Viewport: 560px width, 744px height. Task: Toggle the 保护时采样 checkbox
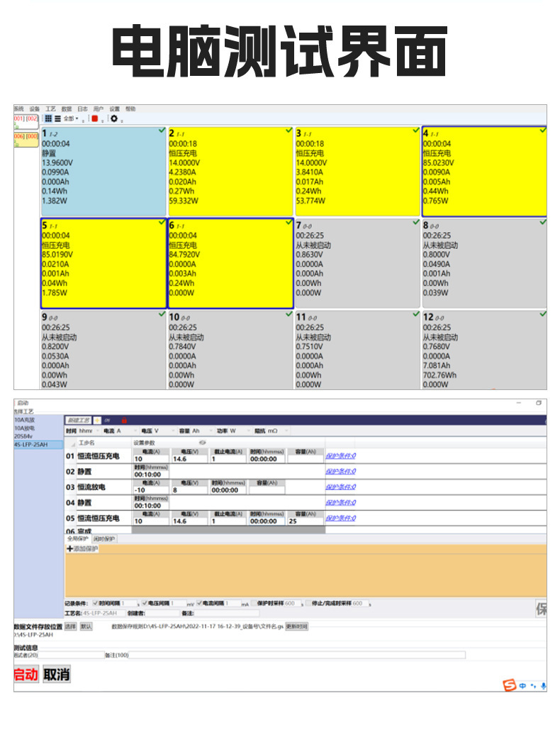254,604
